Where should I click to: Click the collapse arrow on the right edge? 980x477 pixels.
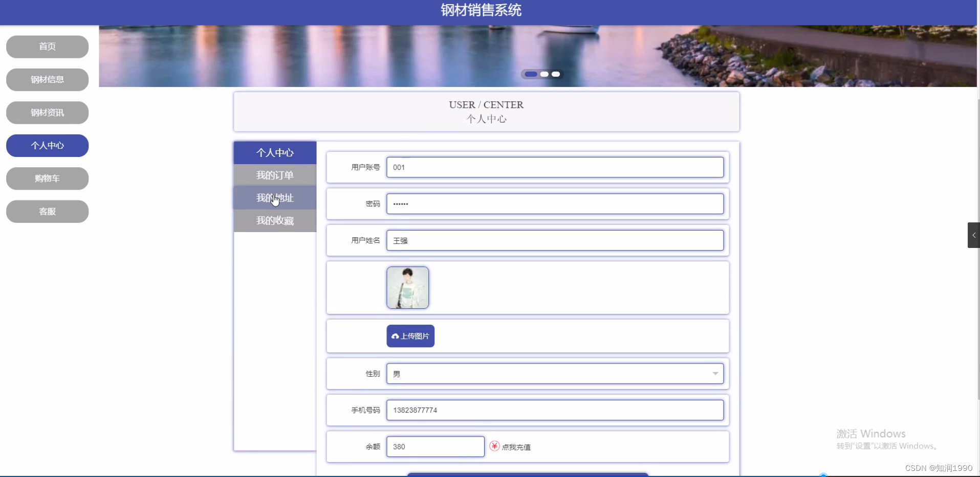coord(974,235)
